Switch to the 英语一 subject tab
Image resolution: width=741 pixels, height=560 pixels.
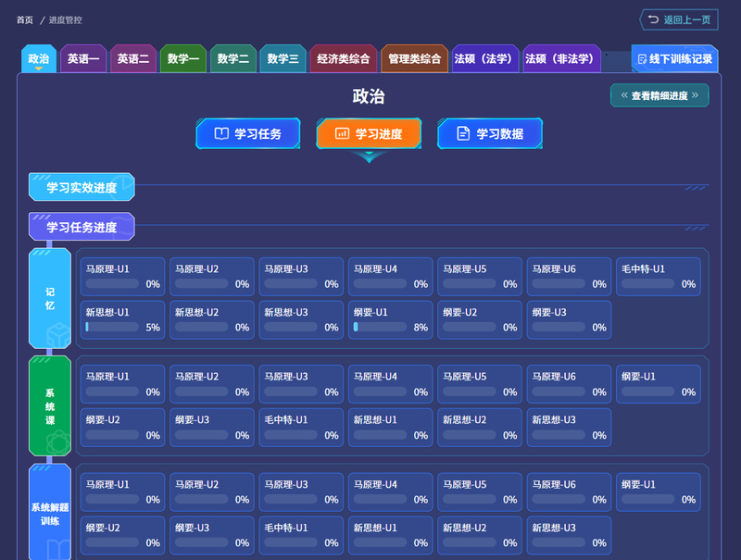click(82, 59)
